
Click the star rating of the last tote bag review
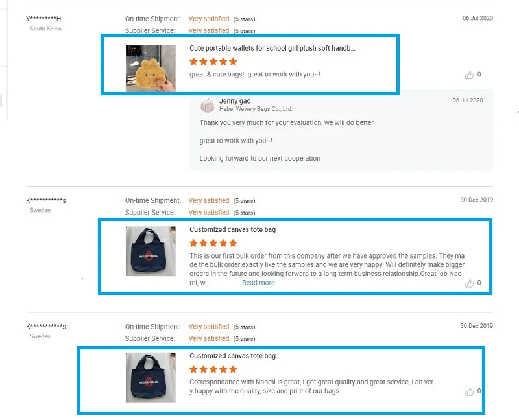tap(213, 369)
